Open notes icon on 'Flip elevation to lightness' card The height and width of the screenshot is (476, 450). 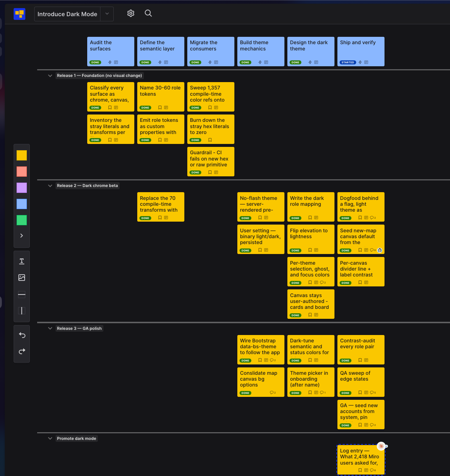[x=316, y=250]
